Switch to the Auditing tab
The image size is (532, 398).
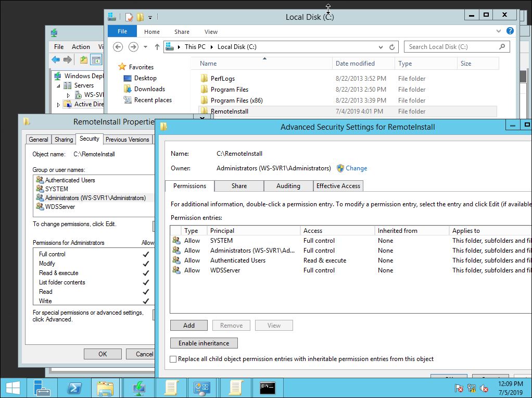coord(288,186)
